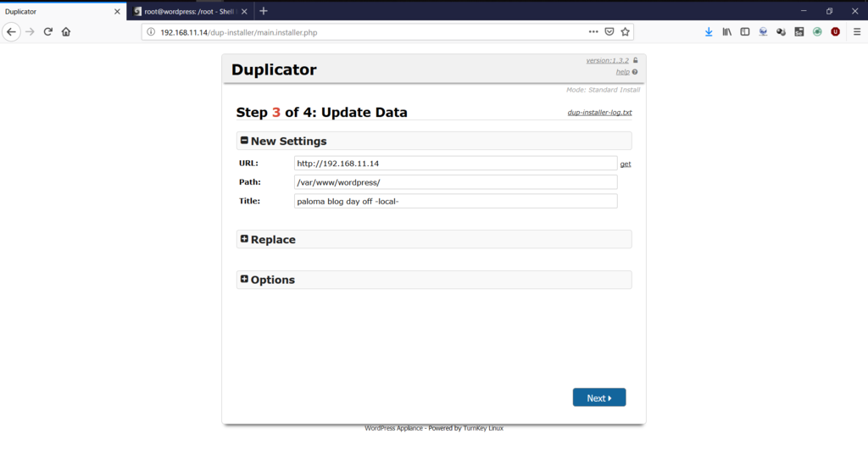Open the Firefox hamburger menu
This screenshot has width=868, height=467.
(857, 32)
